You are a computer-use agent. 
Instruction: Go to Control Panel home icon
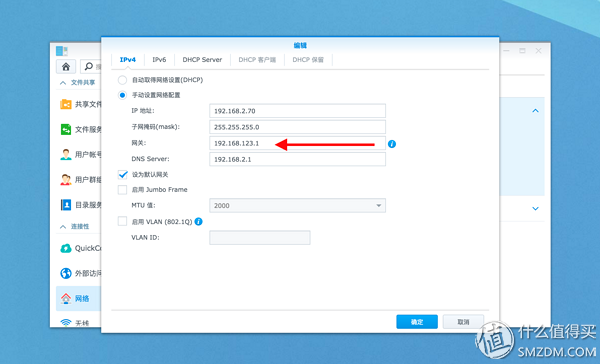coord(66,67)
